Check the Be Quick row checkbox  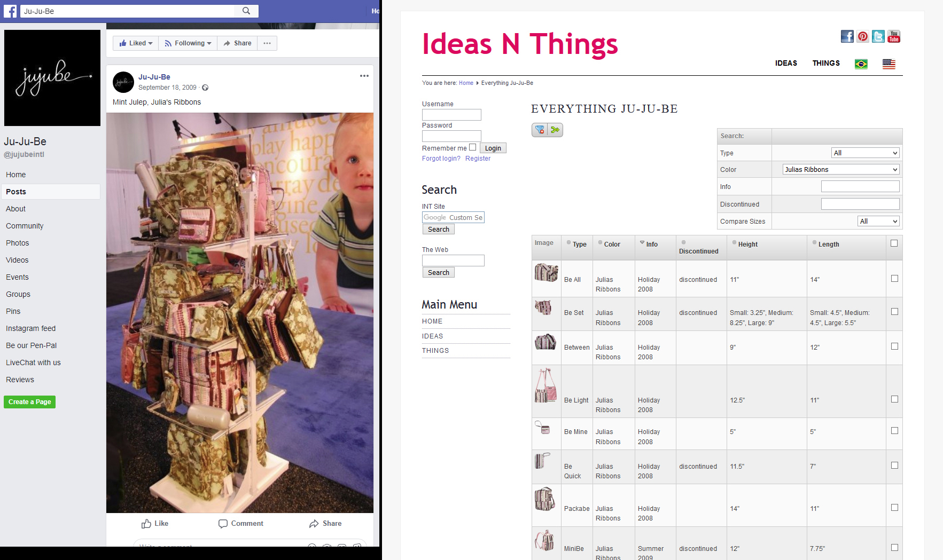894,466
